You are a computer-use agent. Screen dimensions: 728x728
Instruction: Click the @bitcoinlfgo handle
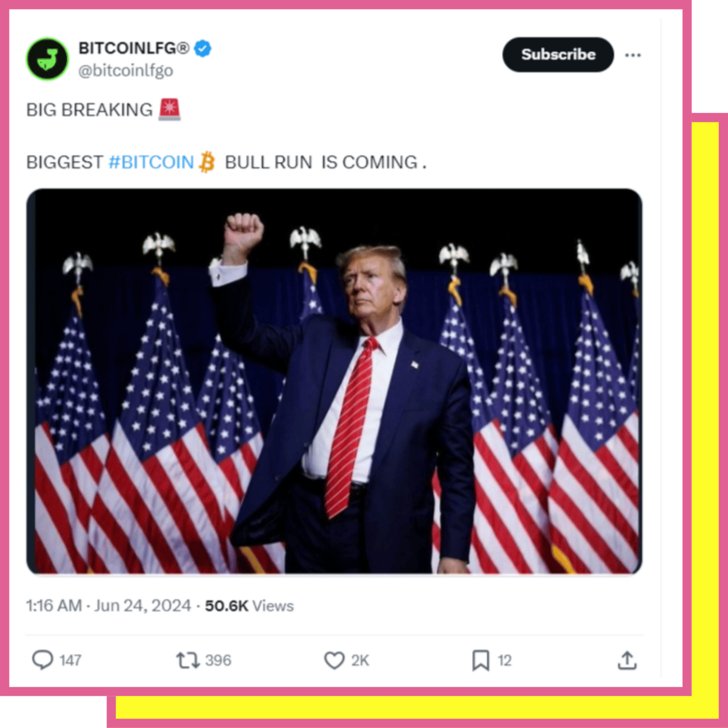(126, 71)
